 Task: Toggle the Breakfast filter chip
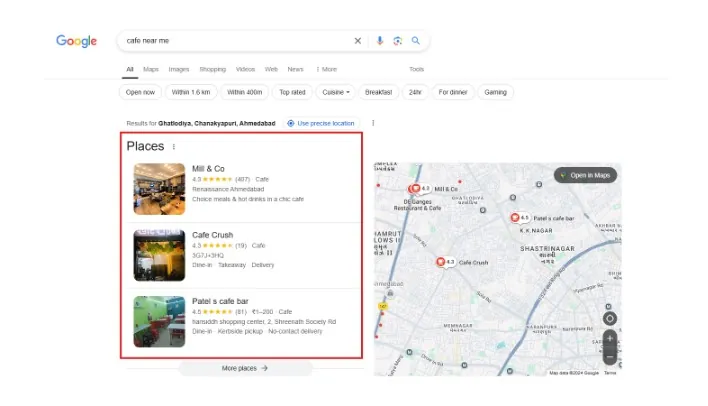378,92
